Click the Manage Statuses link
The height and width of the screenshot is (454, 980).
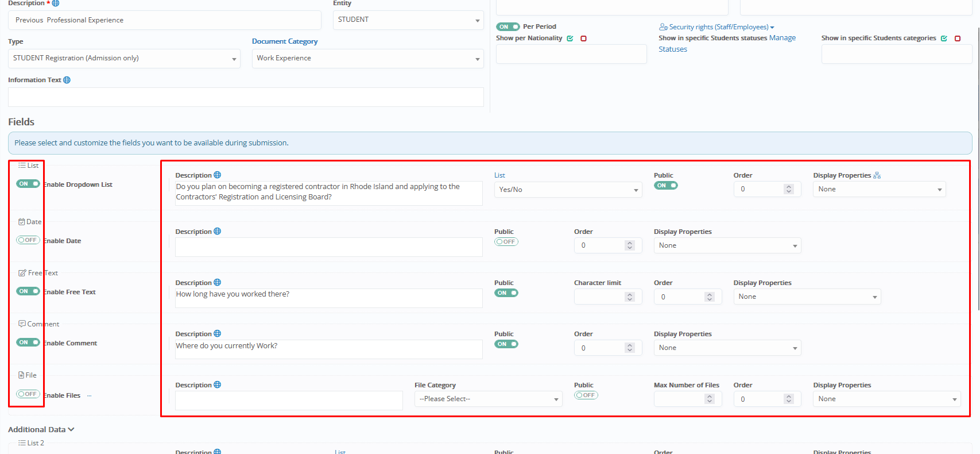(783, 38)
